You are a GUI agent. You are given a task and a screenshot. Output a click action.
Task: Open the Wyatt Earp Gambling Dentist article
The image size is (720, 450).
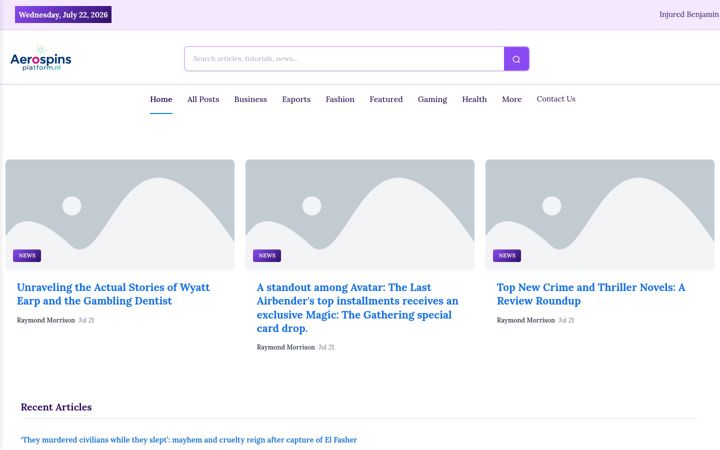click(113, 294)
